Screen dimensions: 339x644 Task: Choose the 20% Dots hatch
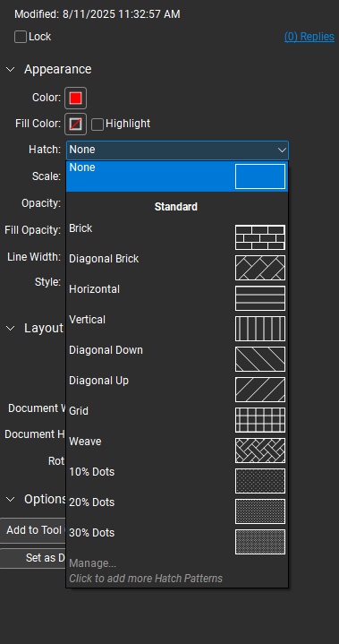click(x=177, y=511)
